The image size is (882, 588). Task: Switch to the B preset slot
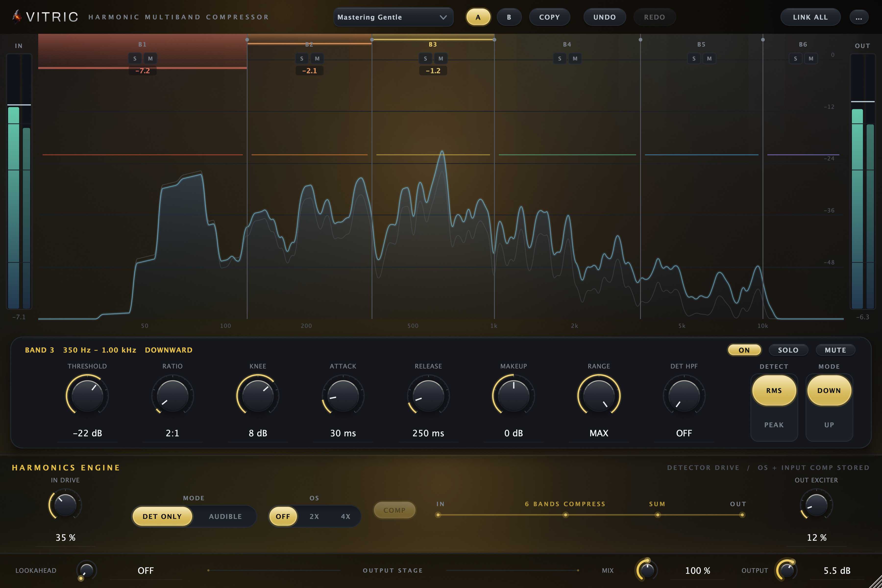(x=509, y=17)
